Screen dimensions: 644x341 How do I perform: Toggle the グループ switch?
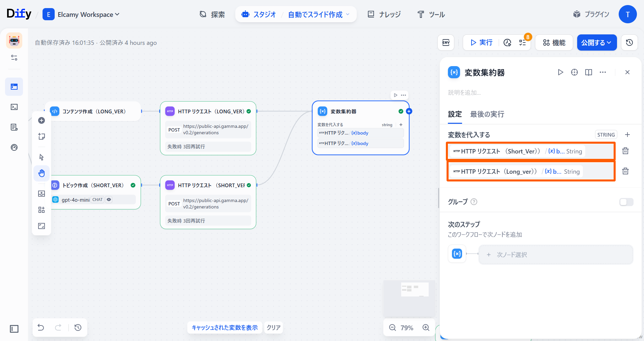click(x=626, y=202)
